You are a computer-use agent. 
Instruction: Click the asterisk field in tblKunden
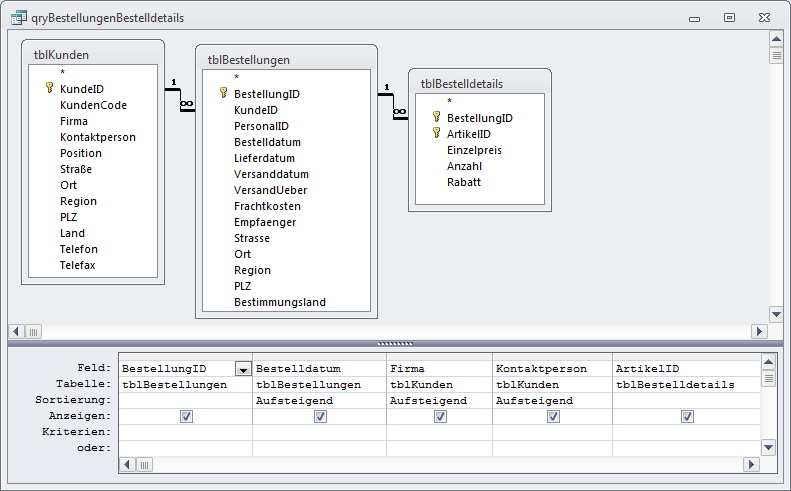62,73
